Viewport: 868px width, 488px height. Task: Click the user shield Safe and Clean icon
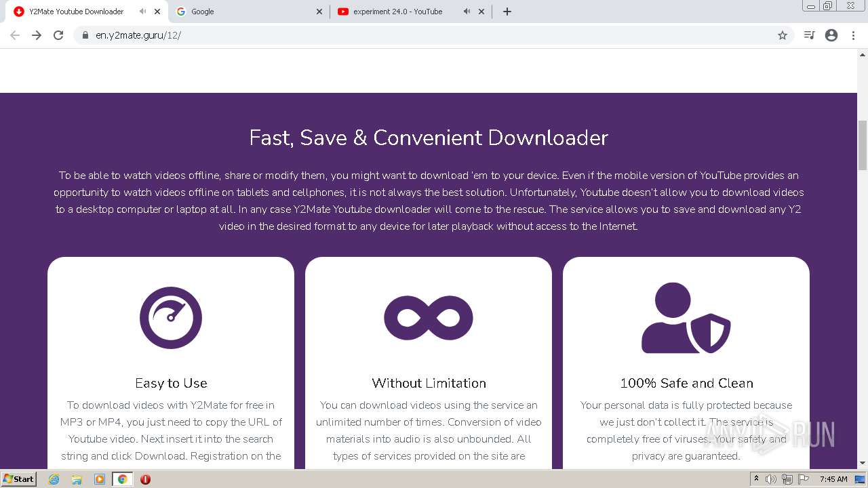click(686, 318)
